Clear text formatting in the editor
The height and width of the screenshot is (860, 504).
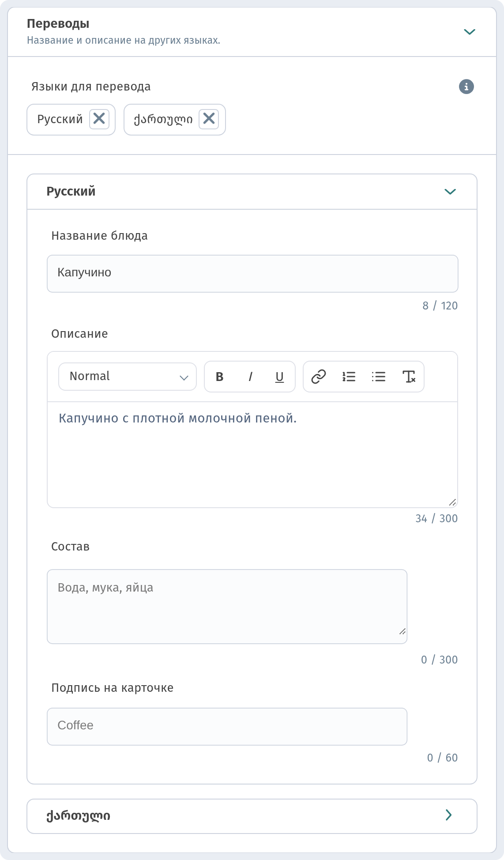pyautogui.click(x=409, y=377)
